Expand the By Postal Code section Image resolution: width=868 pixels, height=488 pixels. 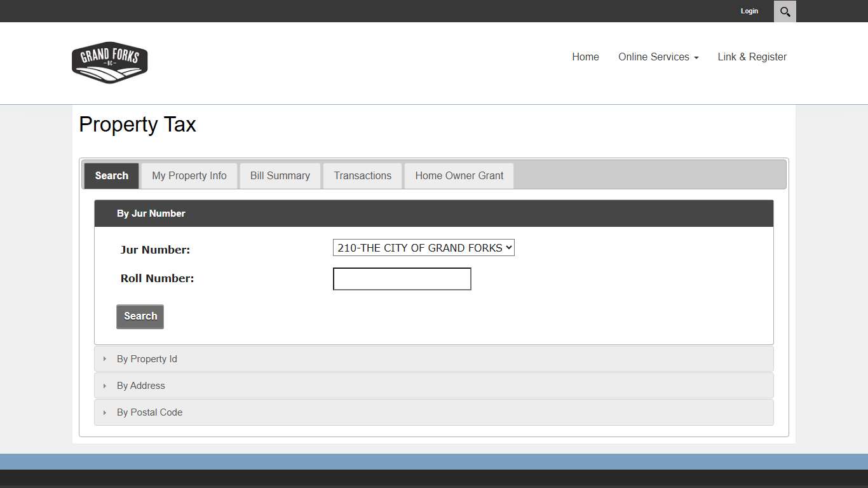[x=149, y=412]
